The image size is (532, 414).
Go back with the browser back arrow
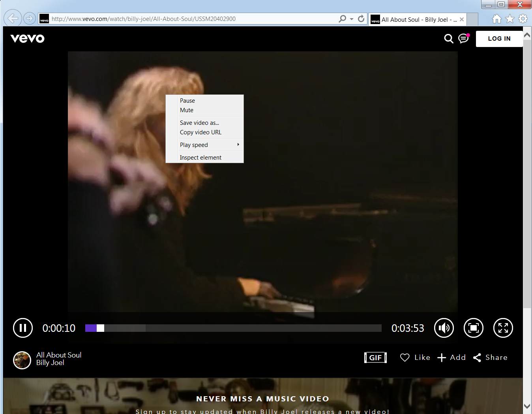point(13,18)
